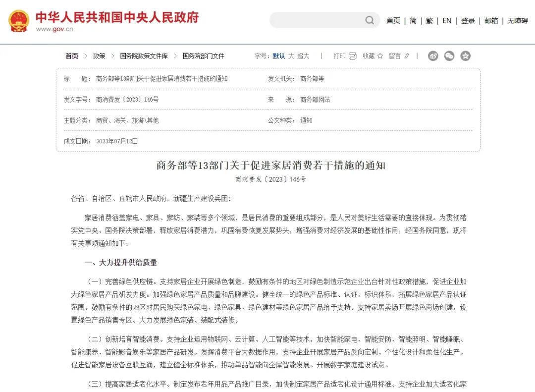
Task: Open the 邮箱 mailbox link
Action: [x=491, y=21]
